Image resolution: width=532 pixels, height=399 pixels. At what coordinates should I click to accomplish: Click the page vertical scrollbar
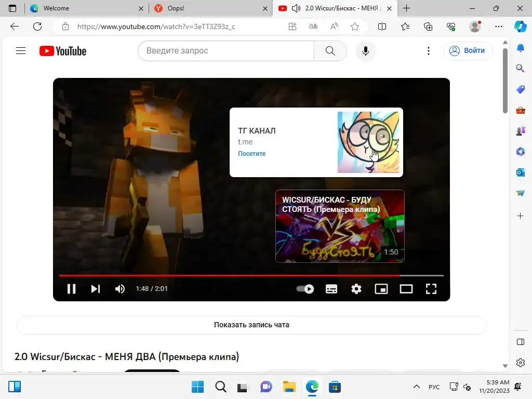coord(505,81)
